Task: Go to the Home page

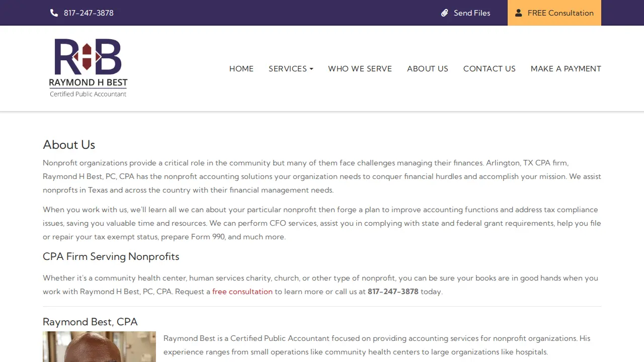Action: coord(242,69)
